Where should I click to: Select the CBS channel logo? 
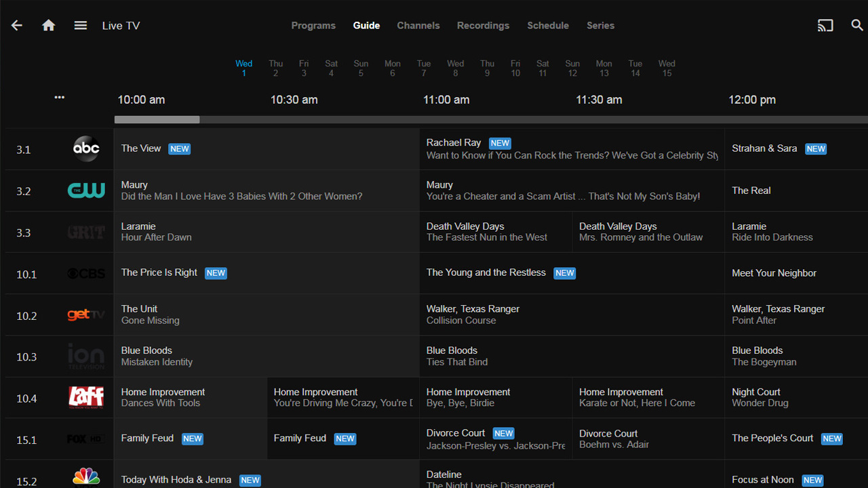86,274
